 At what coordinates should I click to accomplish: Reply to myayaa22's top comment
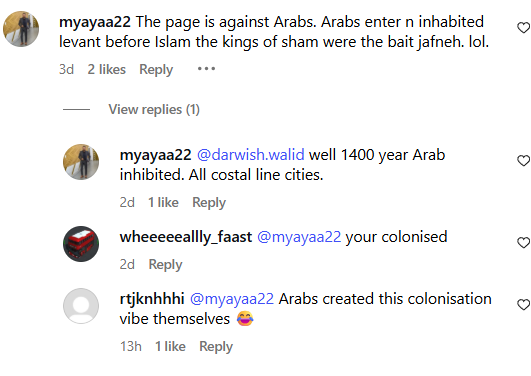(156, 69)
